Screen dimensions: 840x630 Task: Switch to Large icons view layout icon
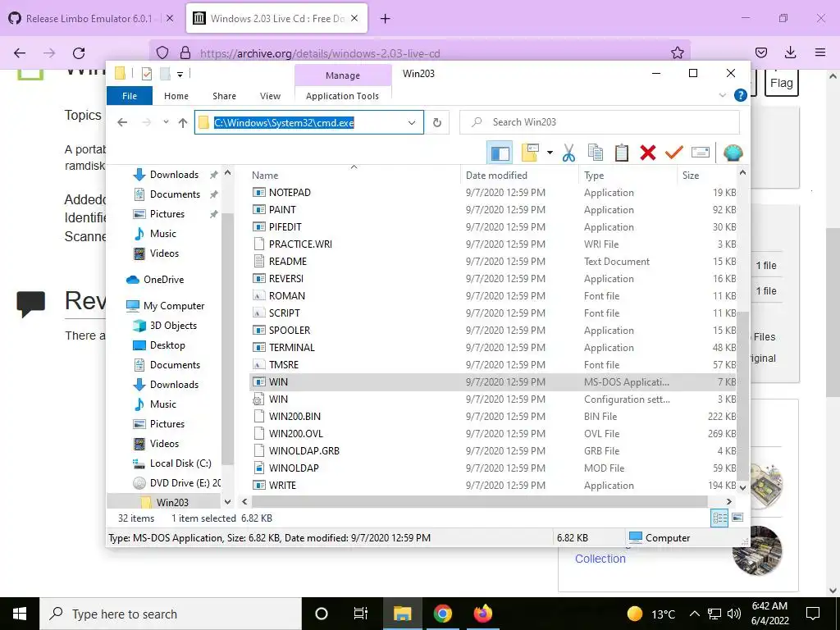click(x=737, y=518)
